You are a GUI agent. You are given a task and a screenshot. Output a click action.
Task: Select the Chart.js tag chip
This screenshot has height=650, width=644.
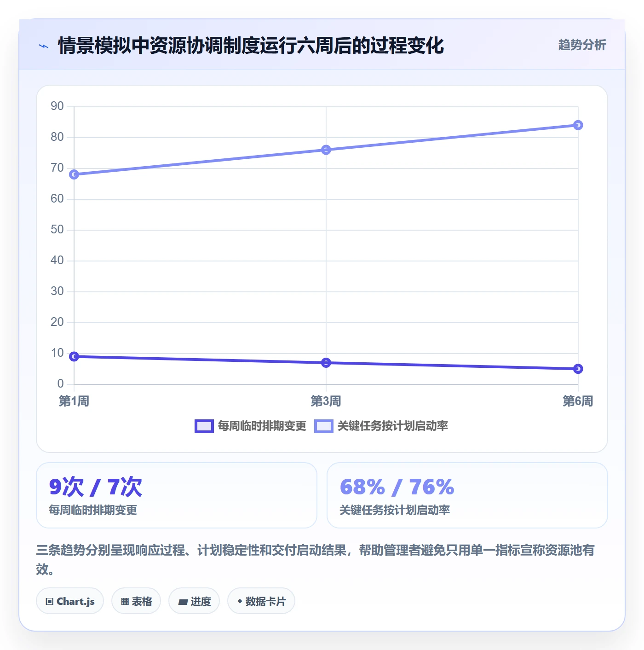(70, 601)
